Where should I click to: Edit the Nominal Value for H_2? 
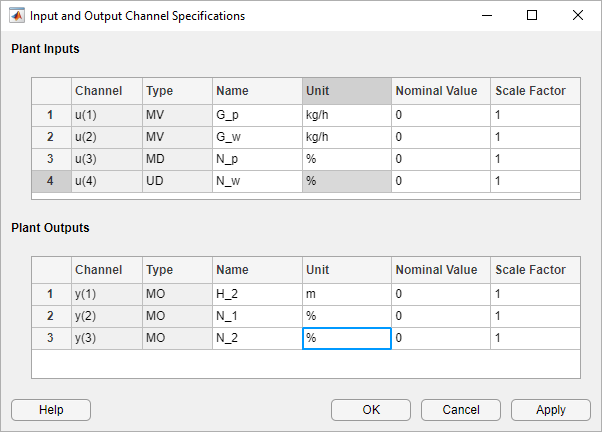click(x=440, y=294)
